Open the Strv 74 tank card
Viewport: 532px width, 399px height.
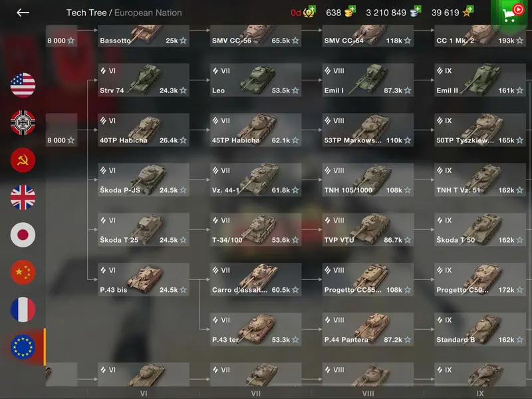(144, 80)
